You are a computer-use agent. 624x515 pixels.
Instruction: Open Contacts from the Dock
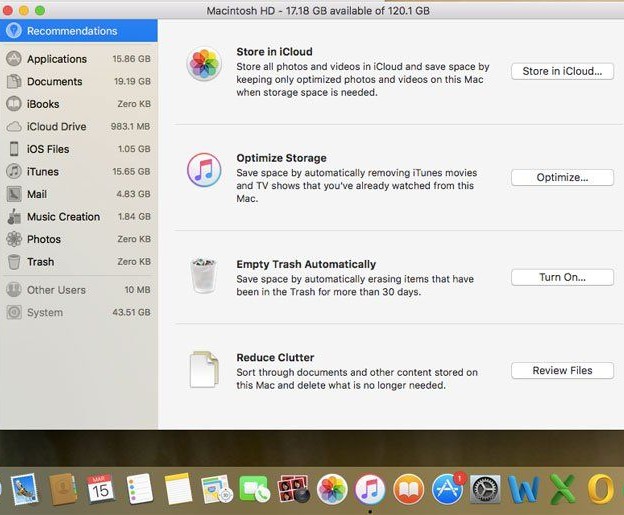62,489
